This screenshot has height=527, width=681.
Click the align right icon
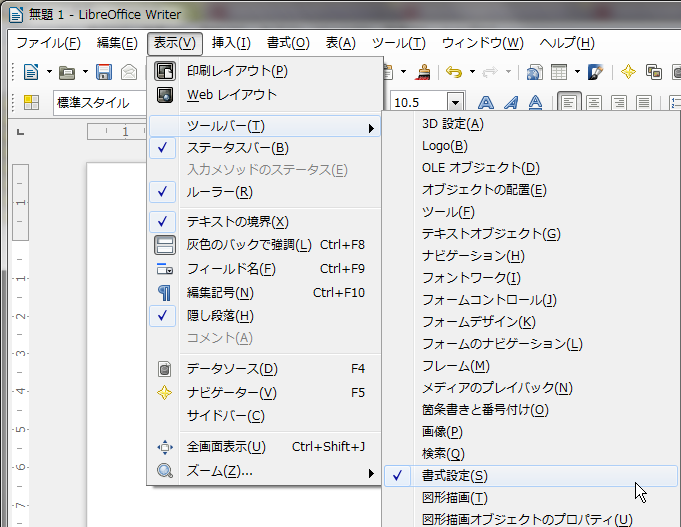[x=618, y=103]
